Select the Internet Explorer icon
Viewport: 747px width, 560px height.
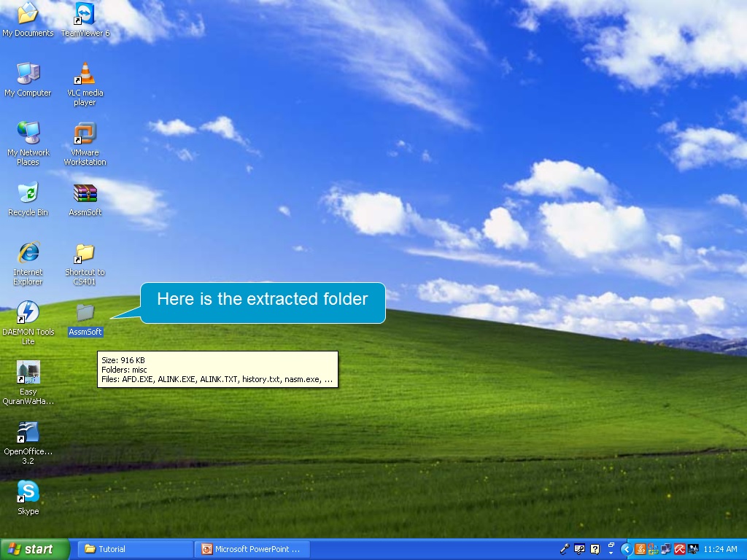pos(28,262)
